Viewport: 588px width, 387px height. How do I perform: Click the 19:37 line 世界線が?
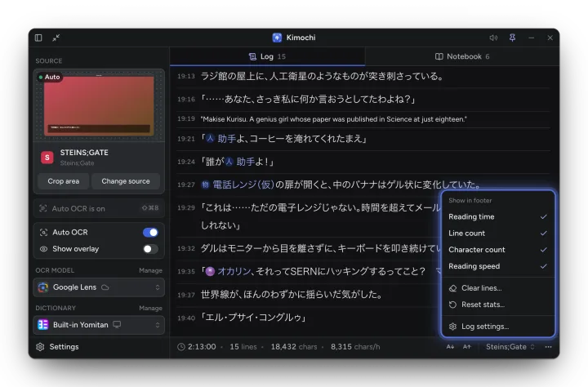[x=292, y=295]
